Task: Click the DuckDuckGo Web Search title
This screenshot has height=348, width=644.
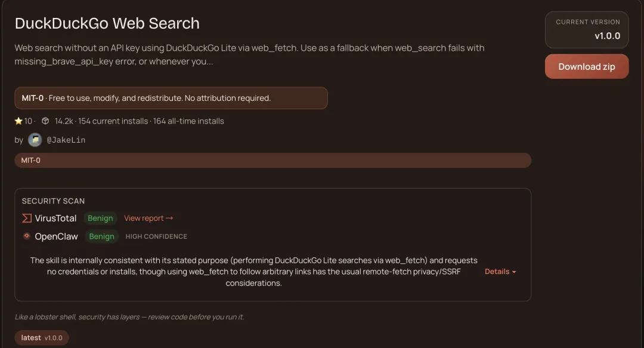Action: point(107,23)
